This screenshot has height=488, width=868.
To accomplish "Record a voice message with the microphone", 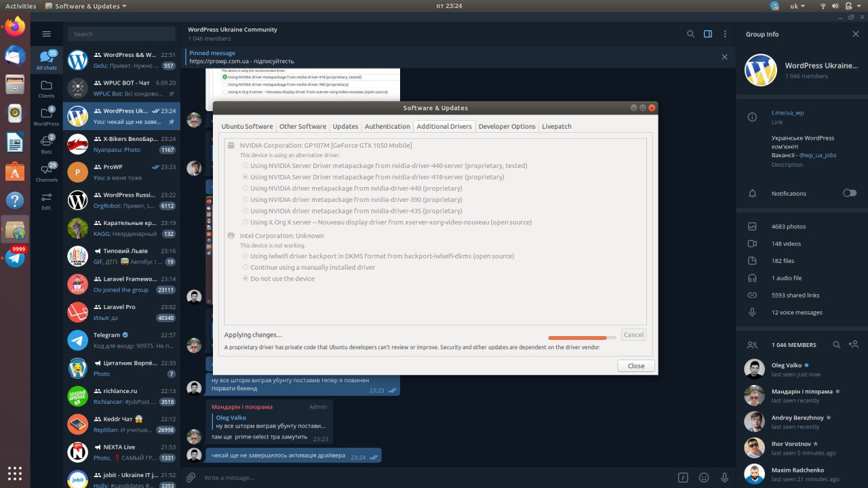I will [x=724, y=477].
